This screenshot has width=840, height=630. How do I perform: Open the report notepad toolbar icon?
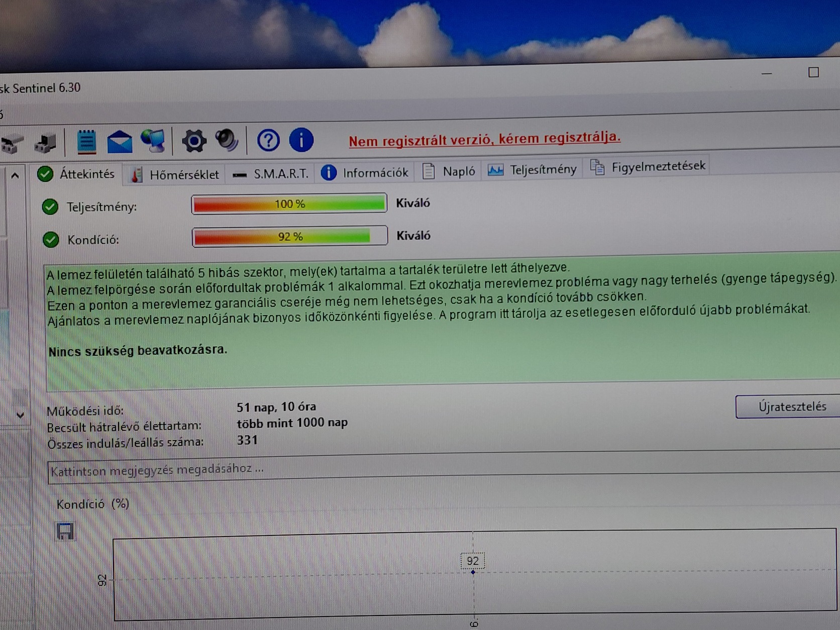click(86, 142)
